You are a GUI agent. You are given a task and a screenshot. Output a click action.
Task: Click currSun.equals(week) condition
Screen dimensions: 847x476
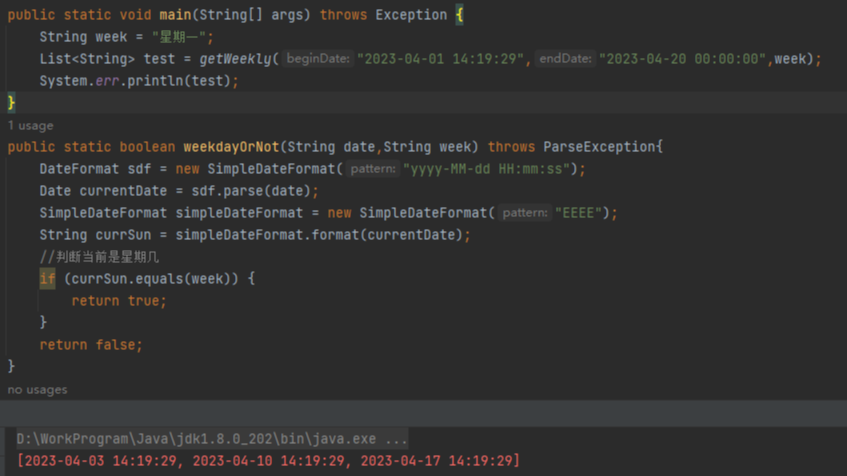click(151, 279)
